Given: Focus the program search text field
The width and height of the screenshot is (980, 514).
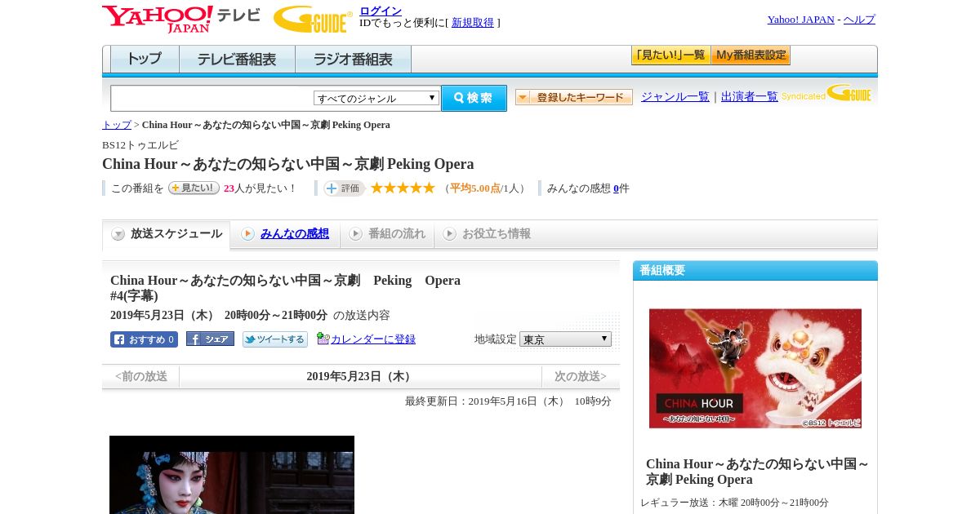Looking at the screenshot, I should [x=212, y=98].
